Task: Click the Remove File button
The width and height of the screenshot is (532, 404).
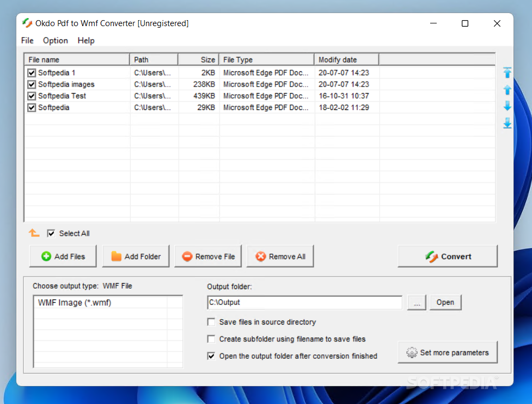Action: coord(208,256)
